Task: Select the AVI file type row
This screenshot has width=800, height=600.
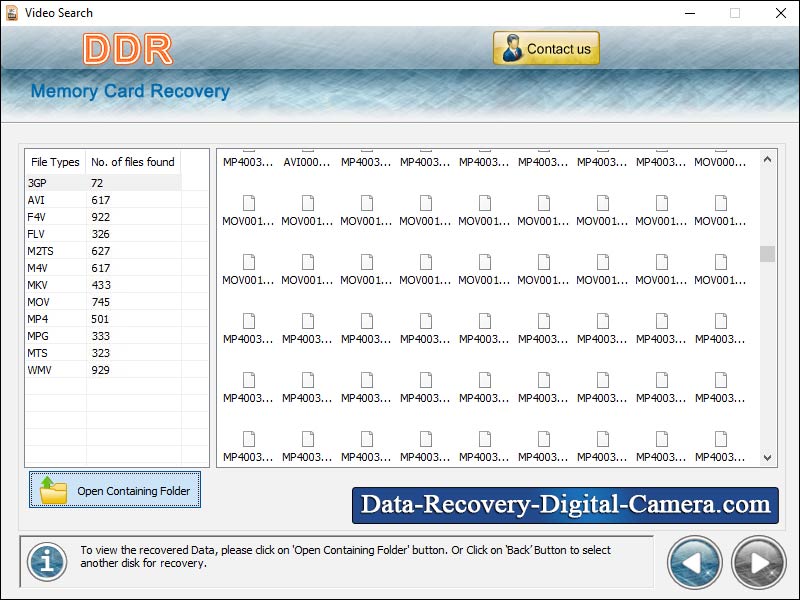Action: tap(104, 200)
